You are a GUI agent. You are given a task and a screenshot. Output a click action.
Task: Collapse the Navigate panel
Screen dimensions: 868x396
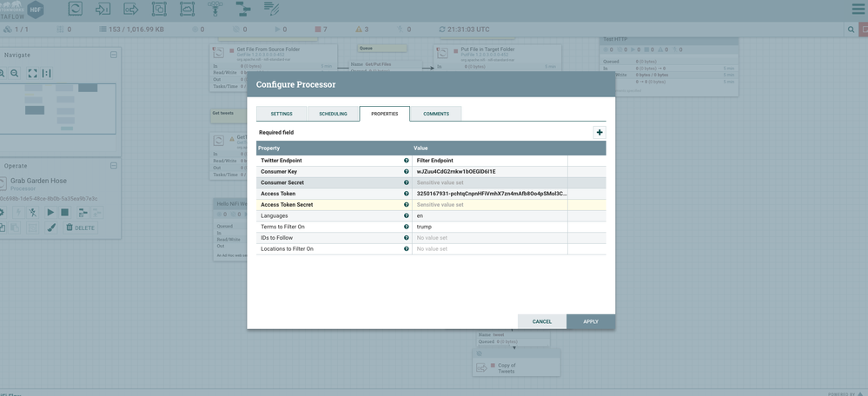tap(114, 55)
